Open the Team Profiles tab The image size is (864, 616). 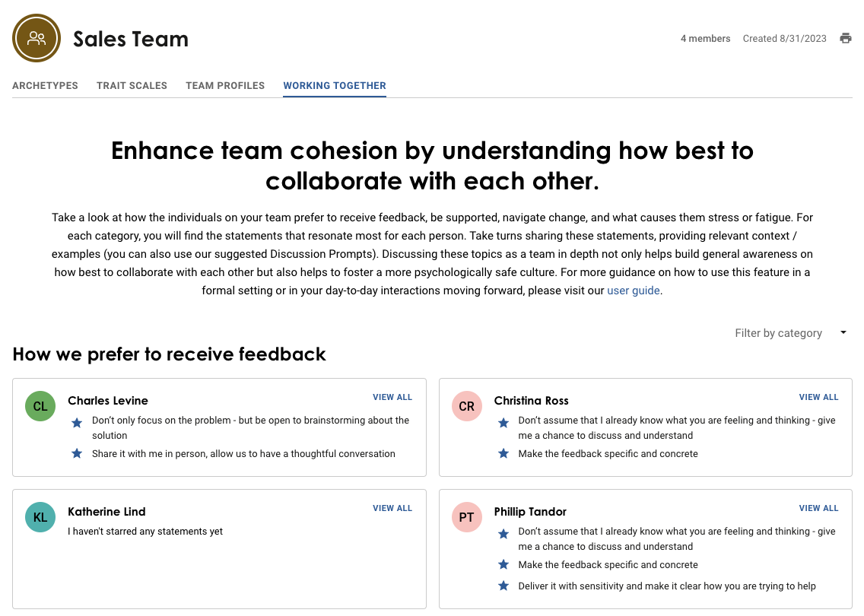click(225, 86)
